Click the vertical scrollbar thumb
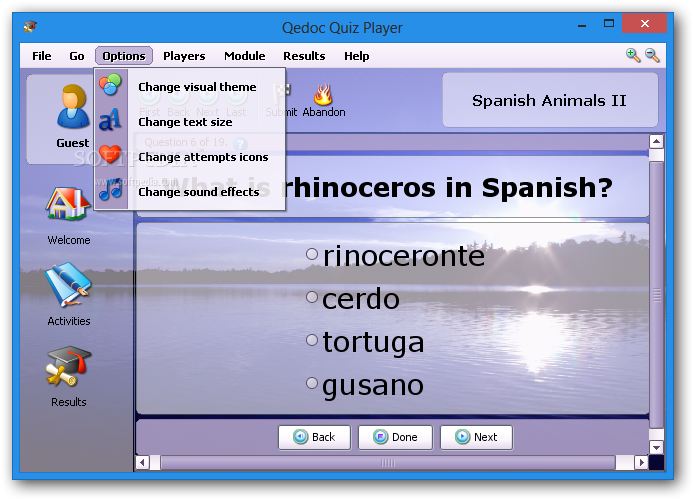Screen dimensions: 694x500 [656, 295]
